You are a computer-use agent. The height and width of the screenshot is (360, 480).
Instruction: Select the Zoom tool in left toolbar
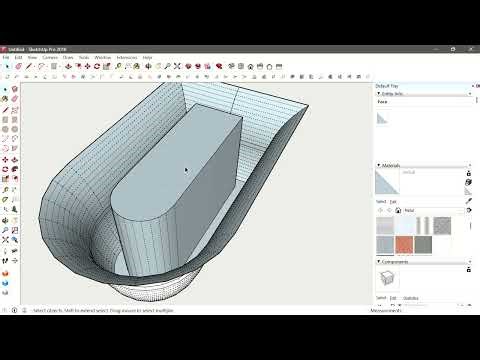coord(5,230)
